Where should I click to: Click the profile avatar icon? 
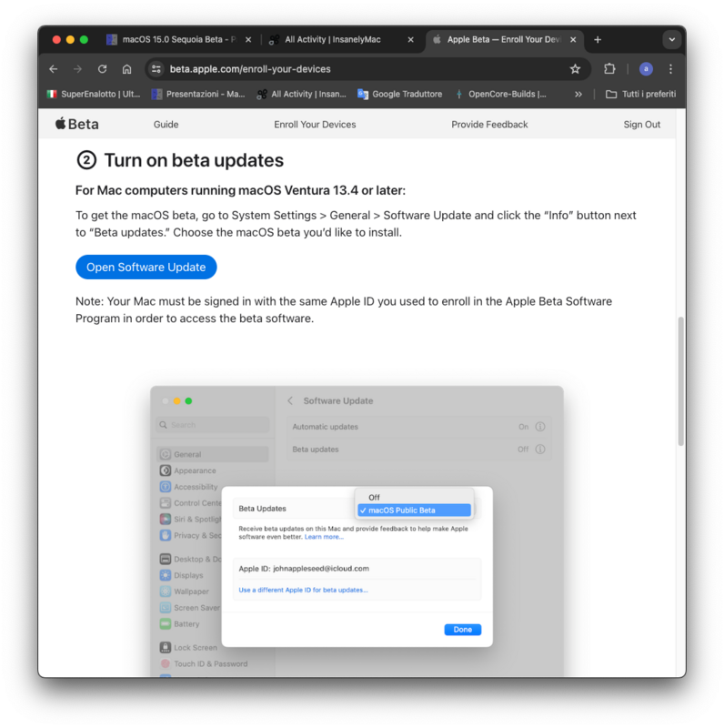click(x=646, y=69)
